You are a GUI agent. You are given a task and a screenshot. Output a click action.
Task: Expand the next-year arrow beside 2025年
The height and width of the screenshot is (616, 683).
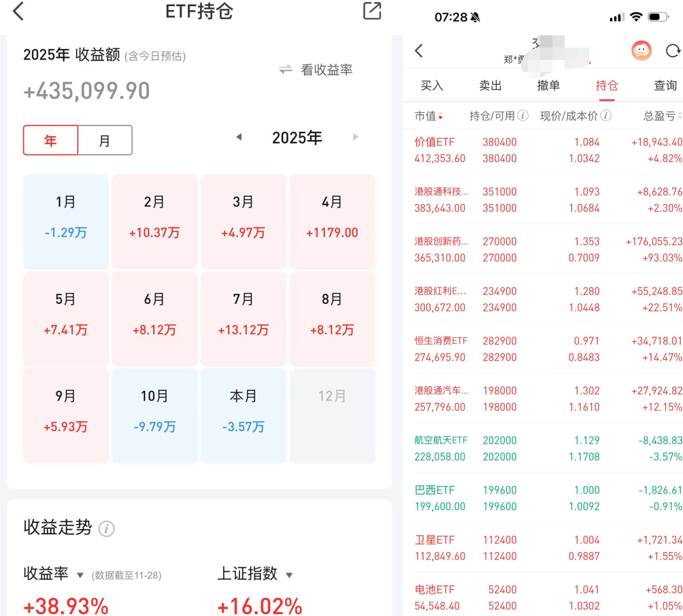(x=354, y=137)
